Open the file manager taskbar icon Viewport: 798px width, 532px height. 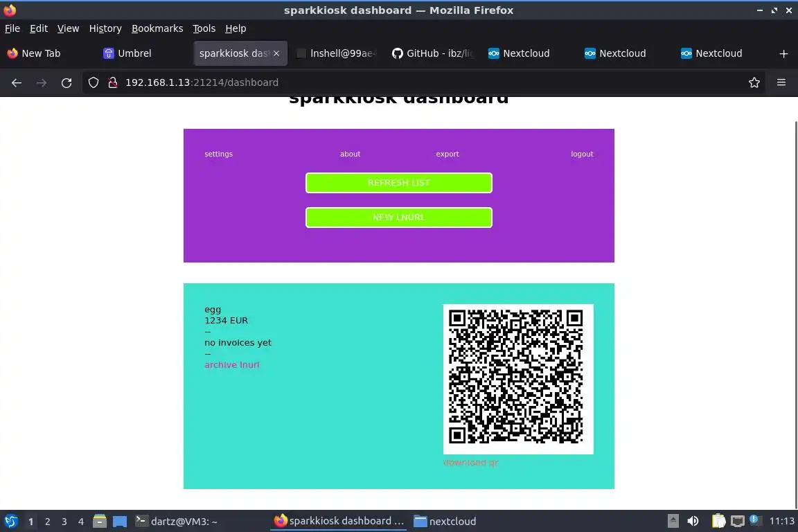coord(100,521)
